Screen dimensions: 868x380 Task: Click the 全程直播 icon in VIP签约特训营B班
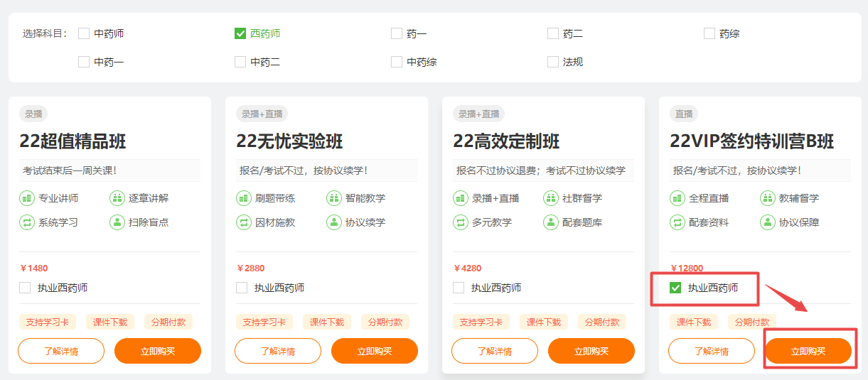pyautogui.click(x=677, y=198)
